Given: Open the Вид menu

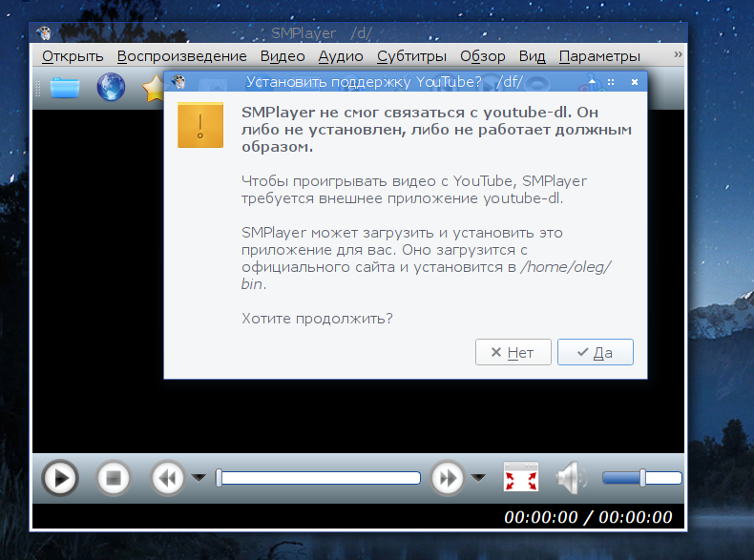Looking at the screenshot, I should [532, 56].
